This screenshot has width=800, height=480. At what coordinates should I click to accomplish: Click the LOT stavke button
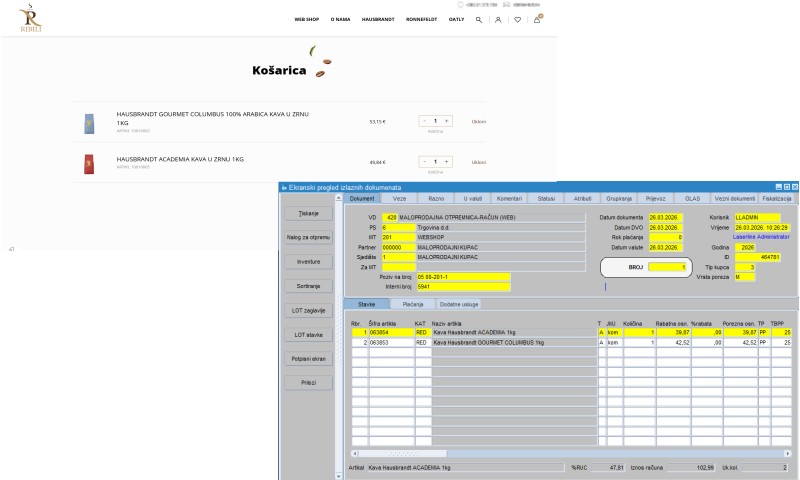(x=309, y=335)
